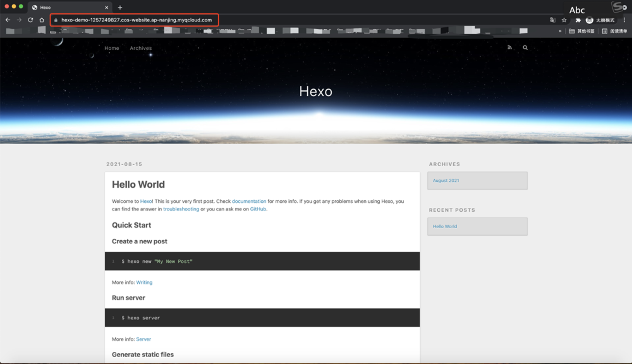Click the RECENT POSTS widget title

(x=452, y=210)
